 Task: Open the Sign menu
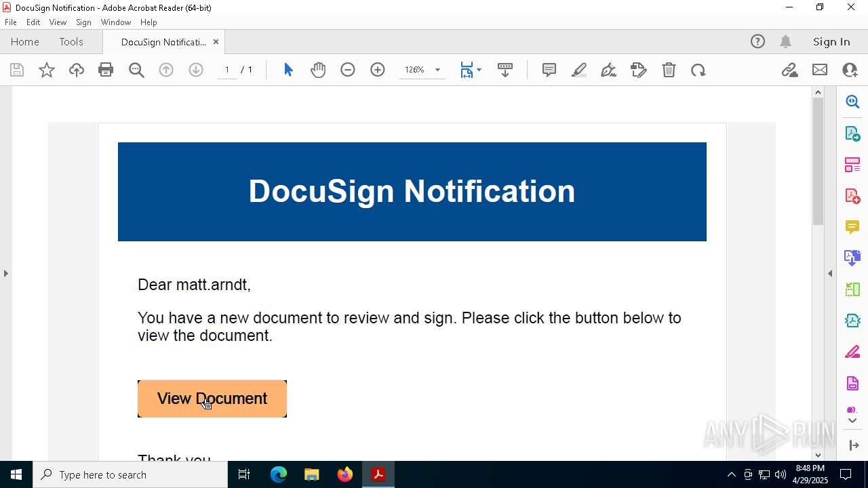(83, 22)
